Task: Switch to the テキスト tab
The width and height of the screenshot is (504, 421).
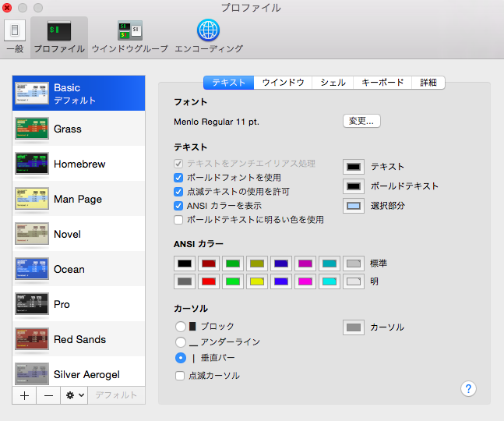Action: [x=228, y=83]
